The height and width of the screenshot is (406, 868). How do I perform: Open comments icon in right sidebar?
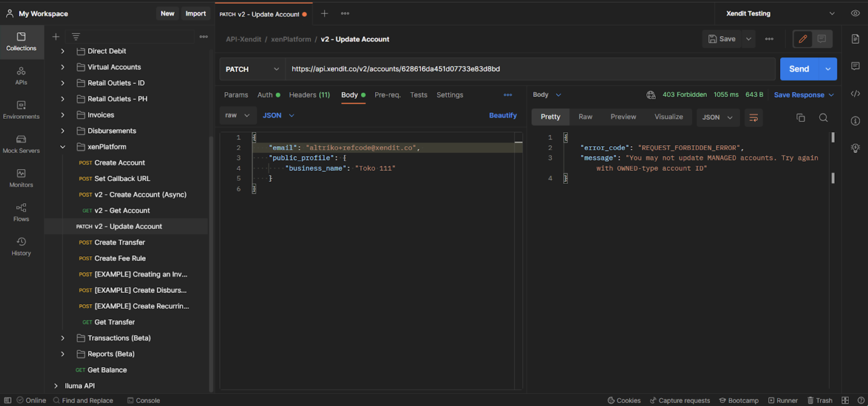click(x=856, y=66)
